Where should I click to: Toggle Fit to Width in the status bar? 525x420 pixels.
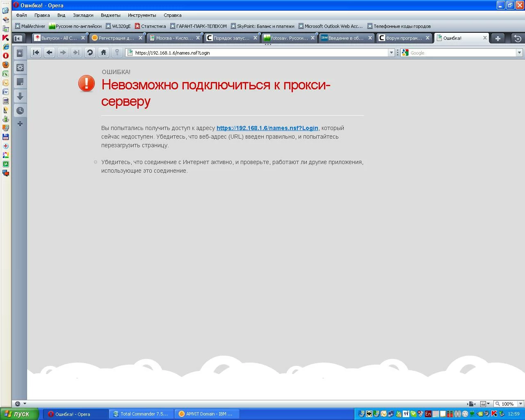click(x=483, y=404)
